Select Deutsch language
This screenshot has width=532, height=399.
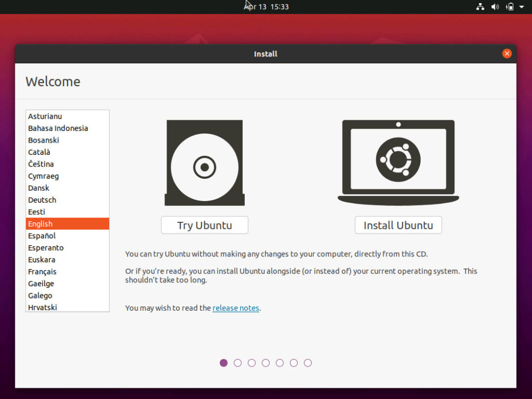tap(68, 200)
